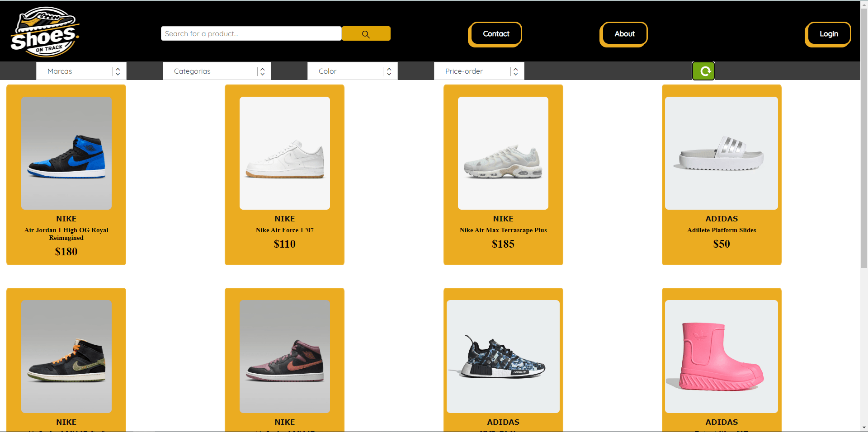Screen dimensions: 868x432
Task: Click the Shoes On Track logo
Action: [45, 32]
